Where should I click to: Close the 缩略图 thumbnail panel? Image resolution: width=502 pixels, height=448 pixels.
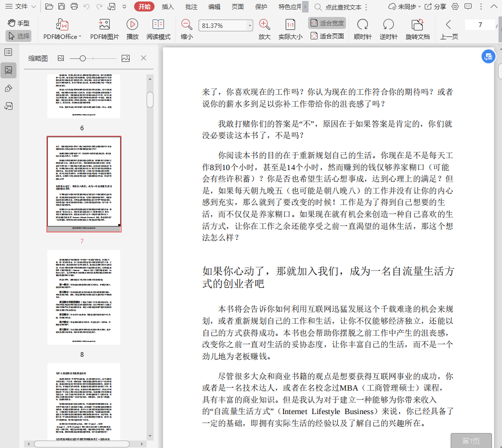[144, 58]
